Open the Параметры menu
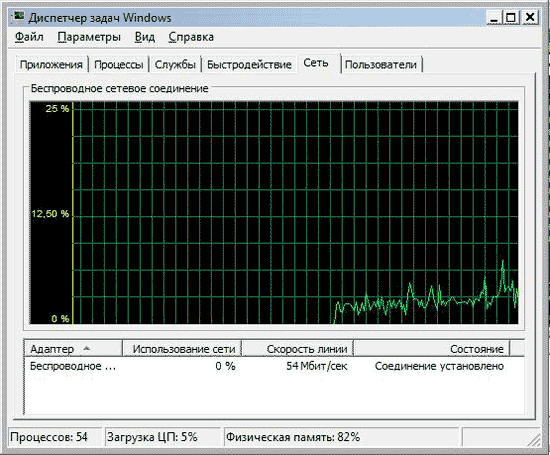Screen dimensions: 550x455 point(89,37)
